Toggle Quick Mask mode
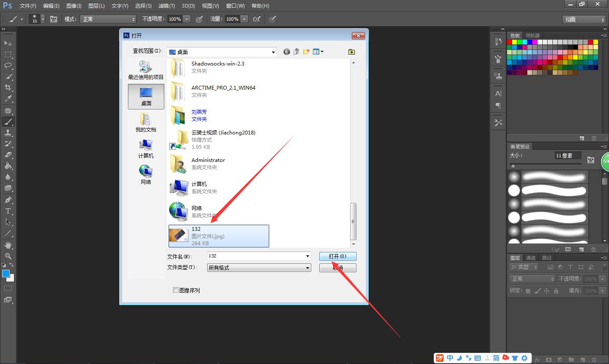 coord(8,288)
